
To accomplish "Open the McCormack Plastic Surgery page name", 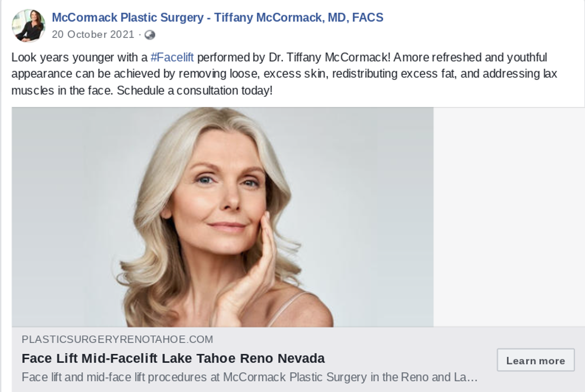I will [x=217, y=18].
